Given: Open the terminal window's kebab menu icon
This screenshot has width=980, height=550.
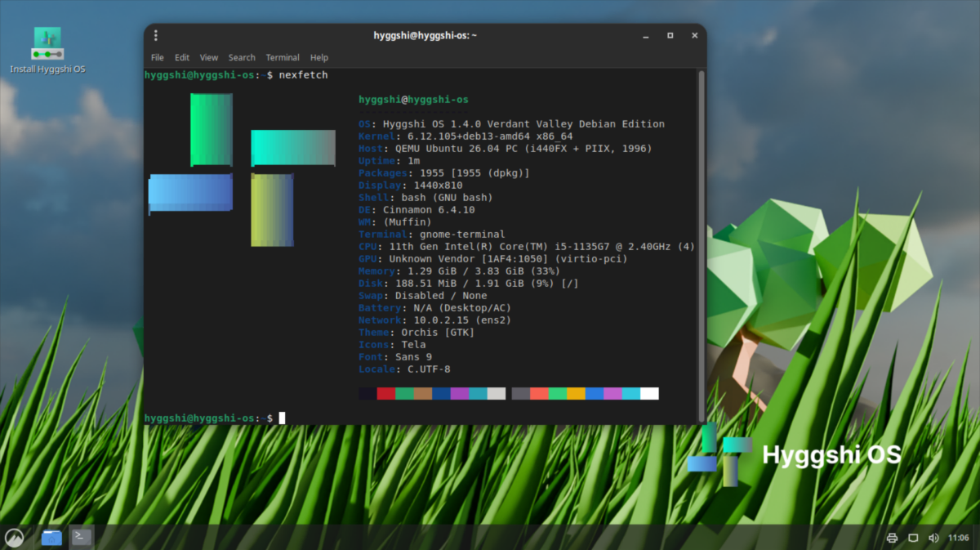Looking at the screenshot, I should pos(156,35).
